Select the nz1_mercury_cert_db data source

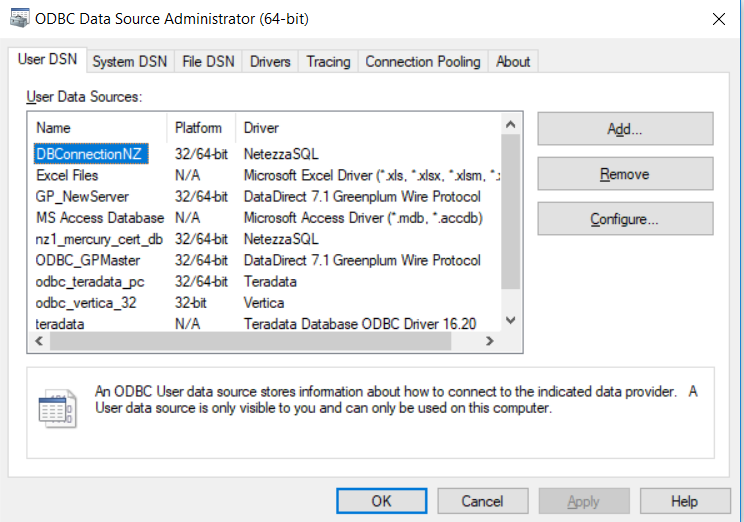(99, 239)
